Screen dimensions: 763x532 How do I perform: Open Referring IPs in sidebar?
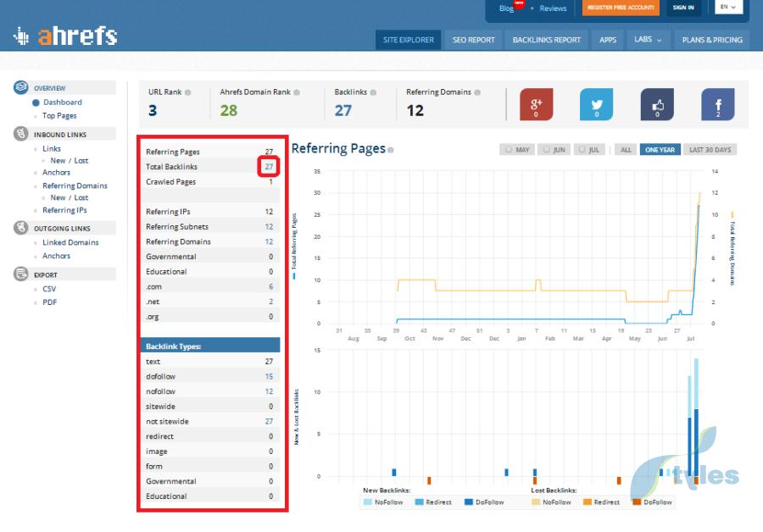(64, 210)
